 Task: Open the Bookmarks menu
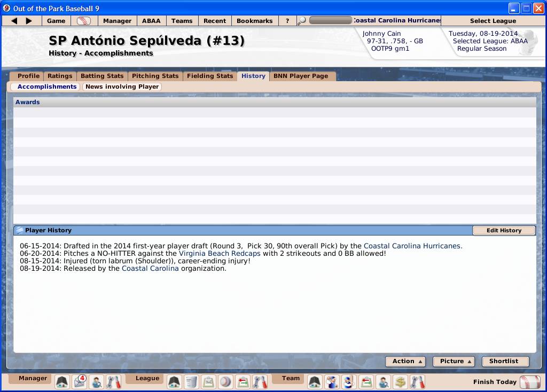[255, 21]
